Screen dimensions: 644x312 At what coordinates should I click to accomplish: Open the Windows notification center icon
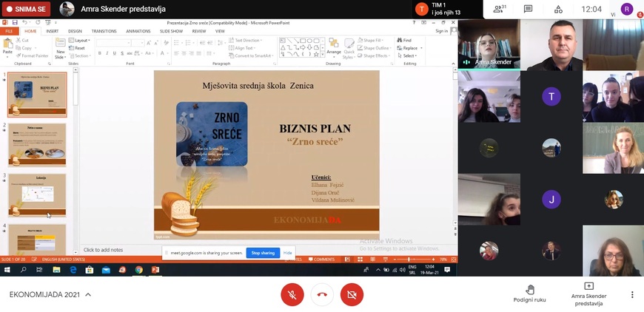447,270
